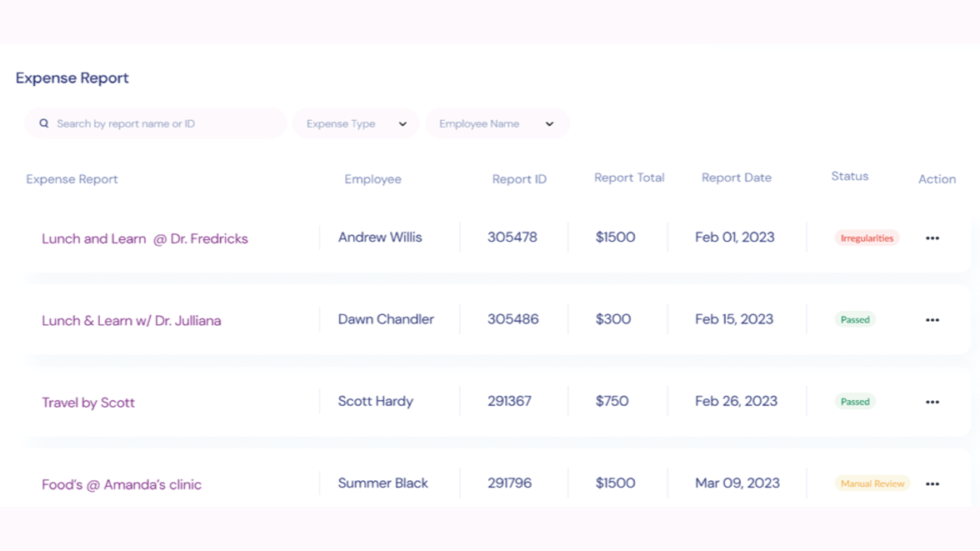Screen dimensions: 980x551
Task: Click the Status column header
Action: [849, 176]
